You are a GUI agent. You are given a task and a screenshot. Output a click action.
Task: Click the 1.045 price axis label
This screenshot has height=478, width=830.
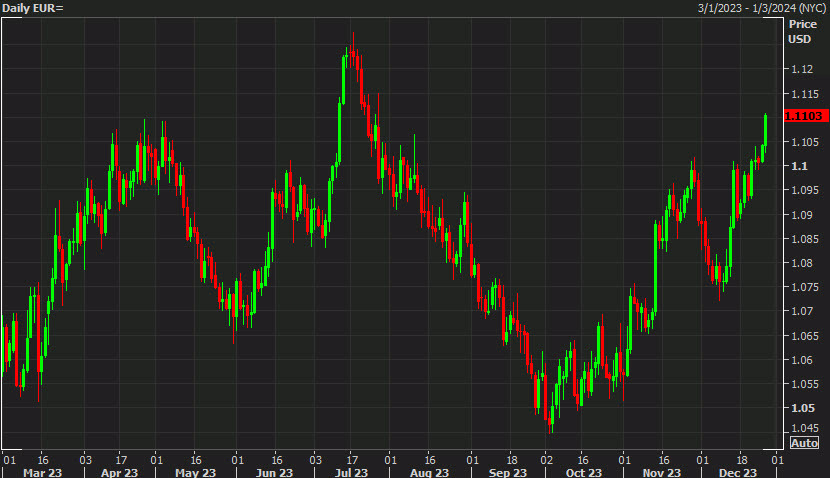coord(805,428)
